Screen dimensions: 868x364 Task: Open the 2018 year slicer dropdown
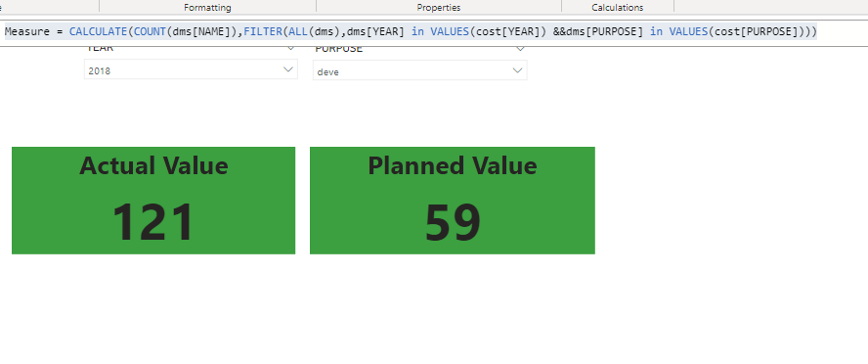[191, 69]
